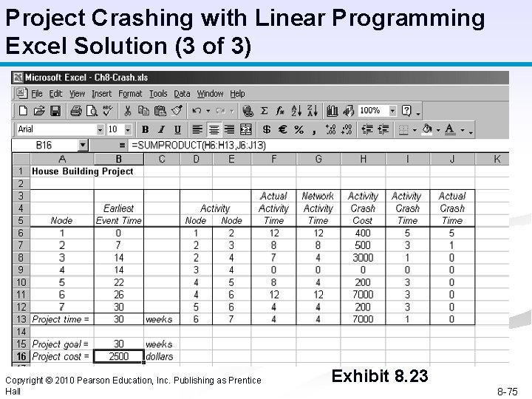This screenshot has height=399, width=532.
Task: Expand the Undo history dropdown arrow
Action: pyautogui.click(x=208, y=111)
